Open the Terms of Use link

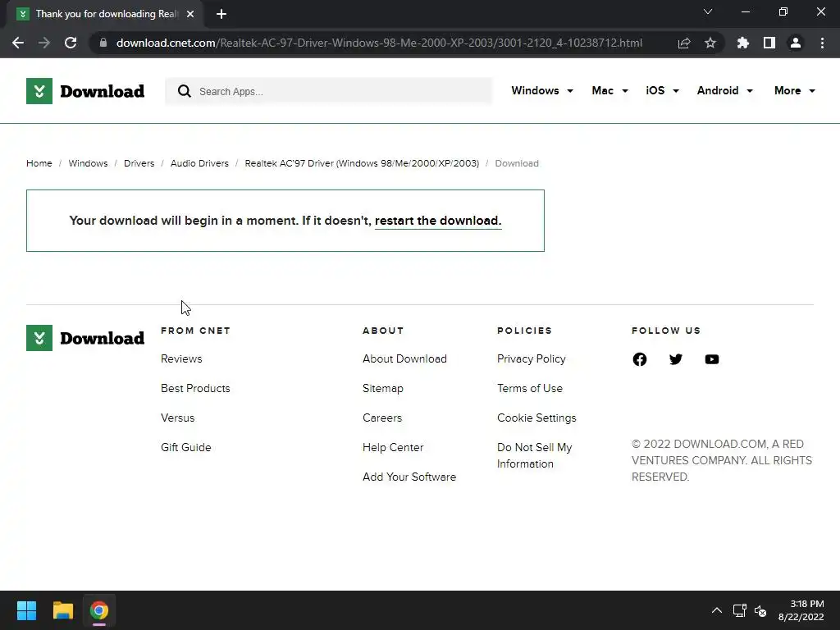529,388
